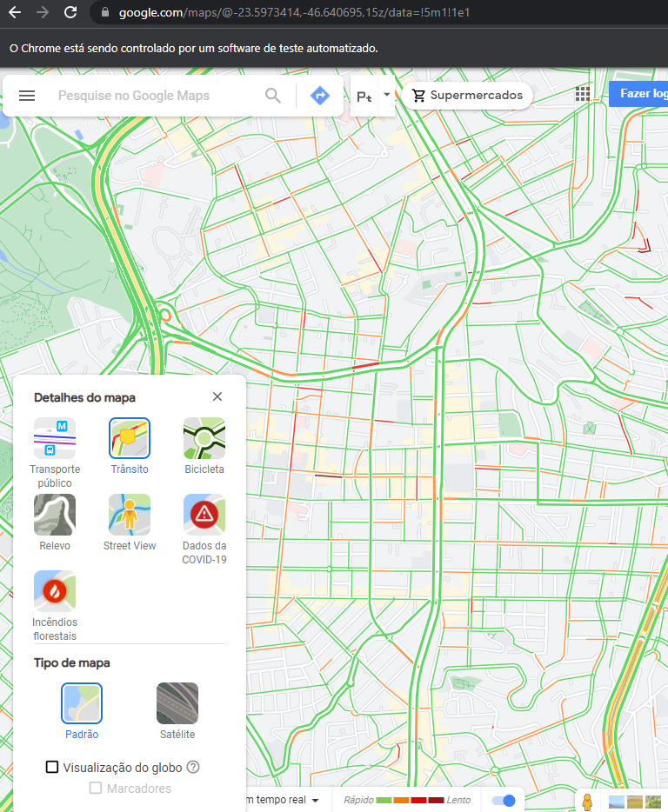The width and height of the screenshot is (668, 812).
Task: Show the Incêndios florestais layer
Action: (x=55, y=591)
